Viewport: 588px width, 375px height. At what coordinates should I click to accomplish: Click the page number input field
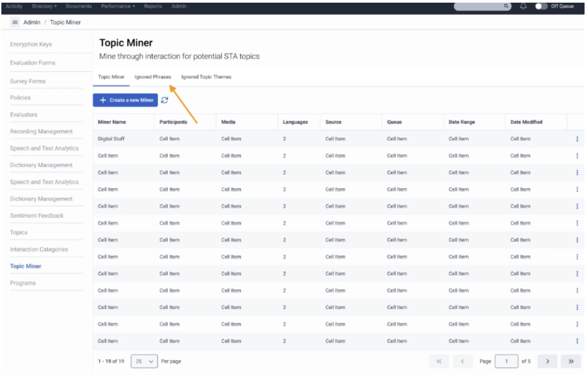pos(506,361)
